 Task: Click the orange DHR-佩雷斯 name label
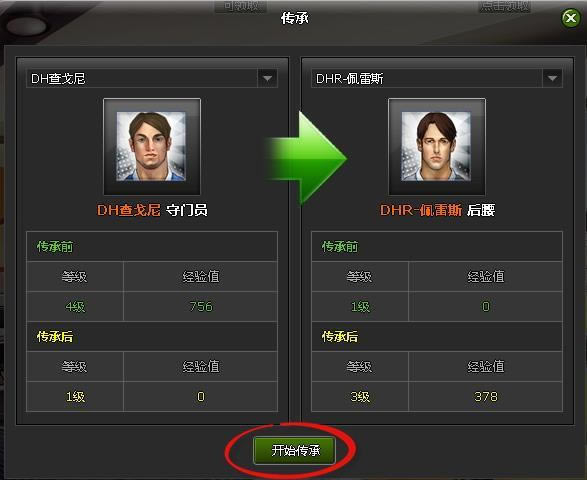(421, 210)
